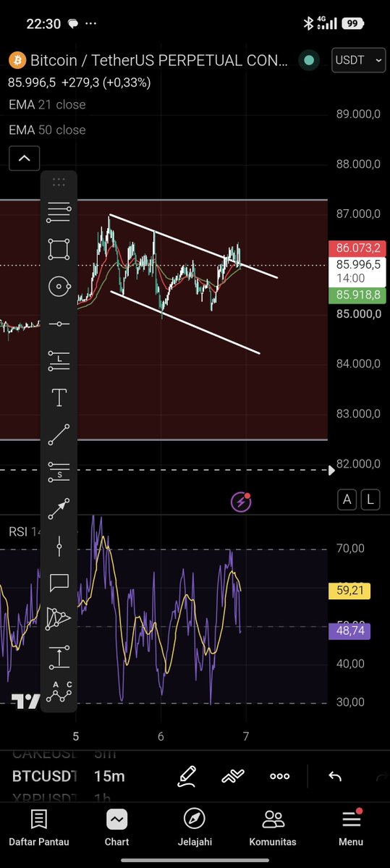Select the Callout comment tool
This screenshot has height=868, width=390.
click(59, 582)
